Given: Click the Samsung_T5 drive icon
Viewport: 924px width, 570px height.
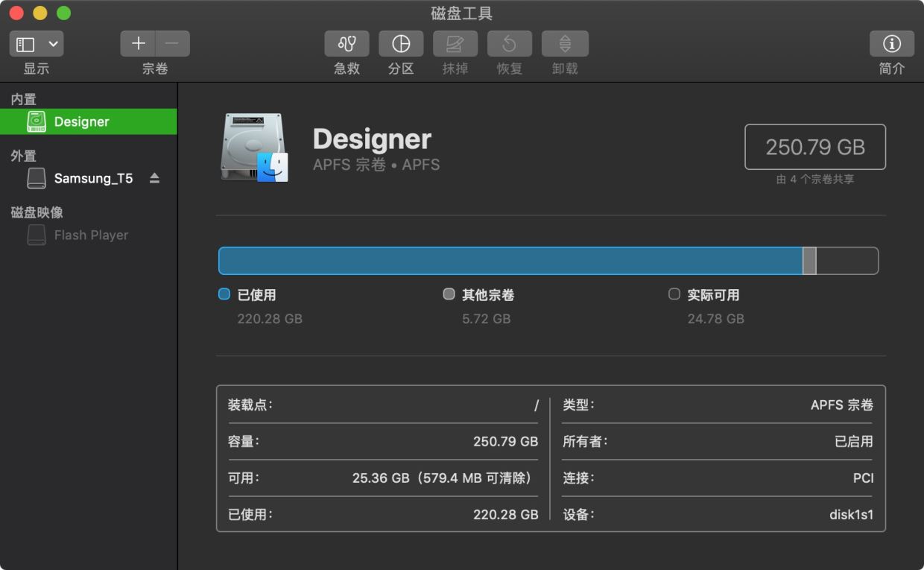Looking at the screenshot, I should click(37, 178).
